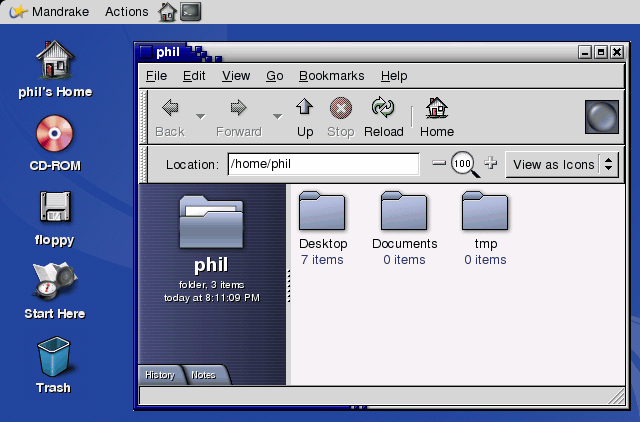Select the tmp folder icon
Image resolution: width=640 pixels, height=422 pixels.
[x=485, y=211]
